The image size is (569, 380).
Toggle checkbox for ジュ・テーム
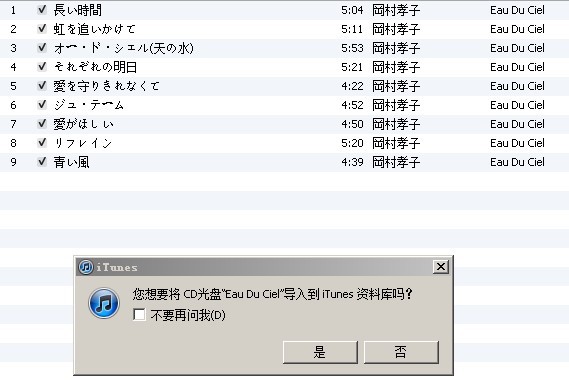[42, 105]
